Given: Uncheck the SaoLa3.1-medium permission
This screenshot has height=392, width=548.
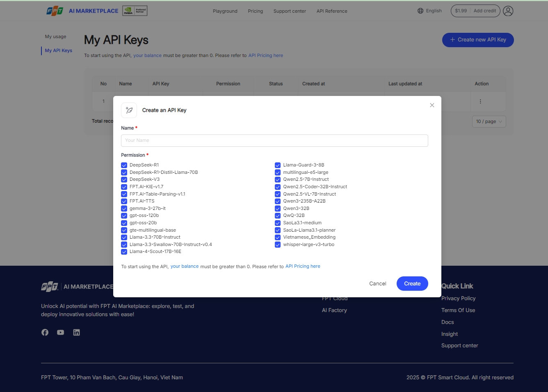Looking at the screenshot, I should [x=278, y=223].
